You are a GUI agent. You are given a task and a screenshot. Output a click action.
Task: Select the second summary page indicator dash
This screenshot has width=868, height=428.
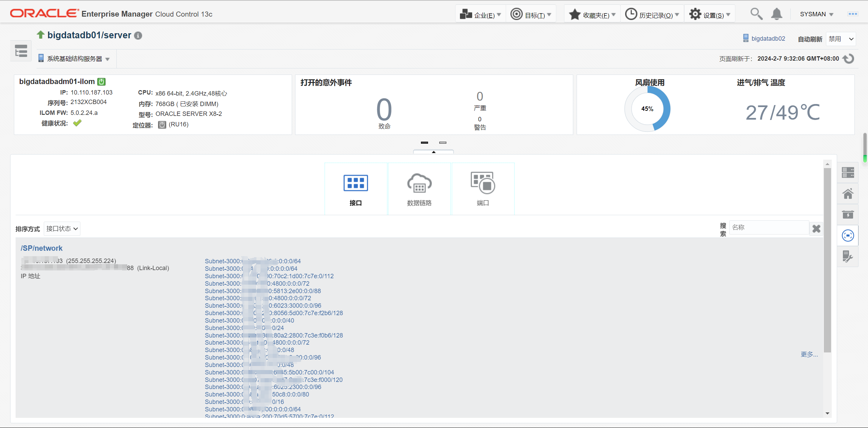tap(443, 143)
